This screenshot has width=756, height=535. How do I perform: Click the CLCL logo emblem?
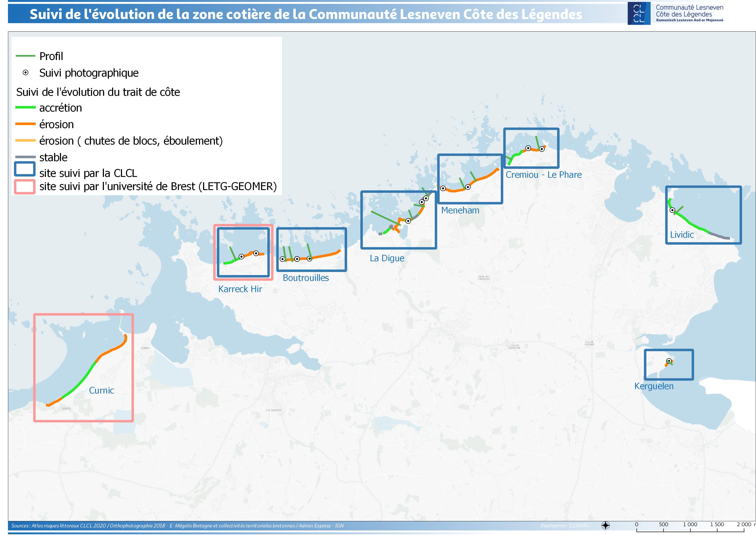pyautogui.click(x=639, y=14)
